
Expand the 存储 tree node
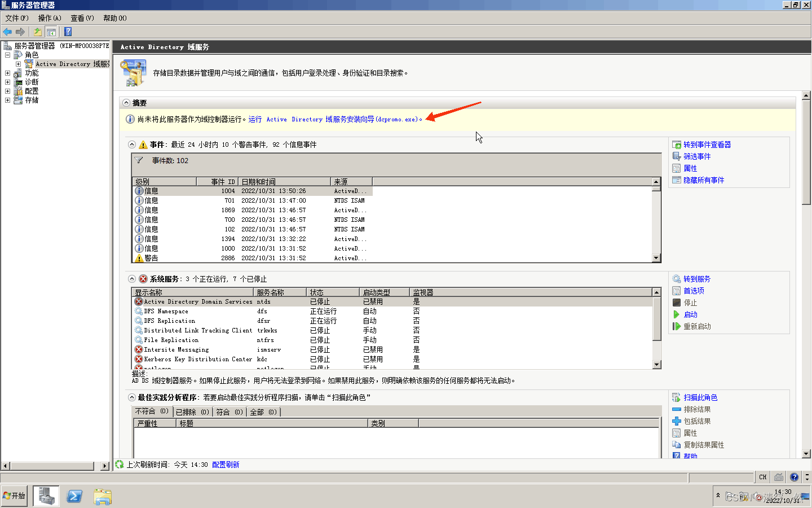click(7, 100)
